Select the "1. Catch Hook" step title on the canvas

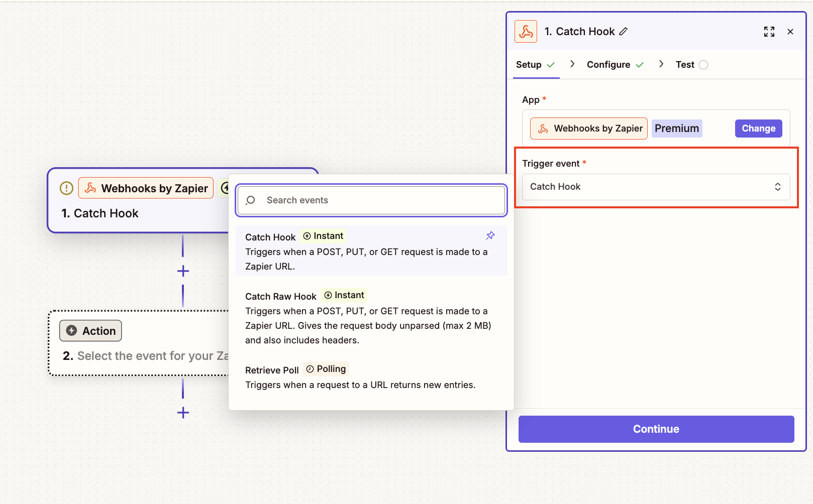click(x=100, y=213)
